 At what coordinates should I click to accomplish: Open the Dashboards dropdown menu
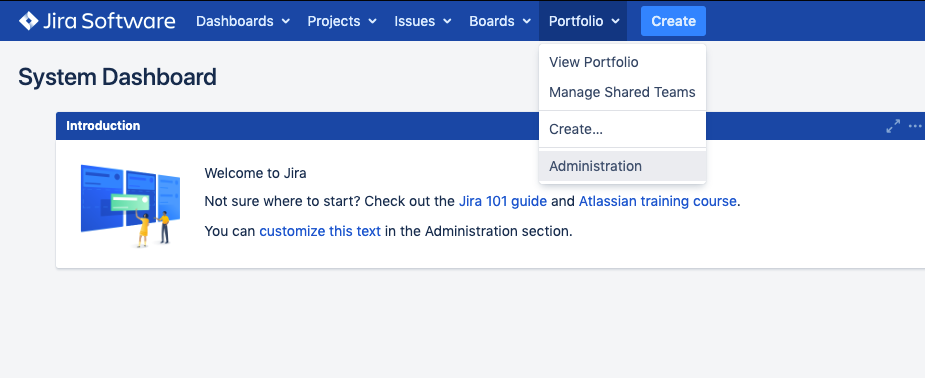click(243, 21)
